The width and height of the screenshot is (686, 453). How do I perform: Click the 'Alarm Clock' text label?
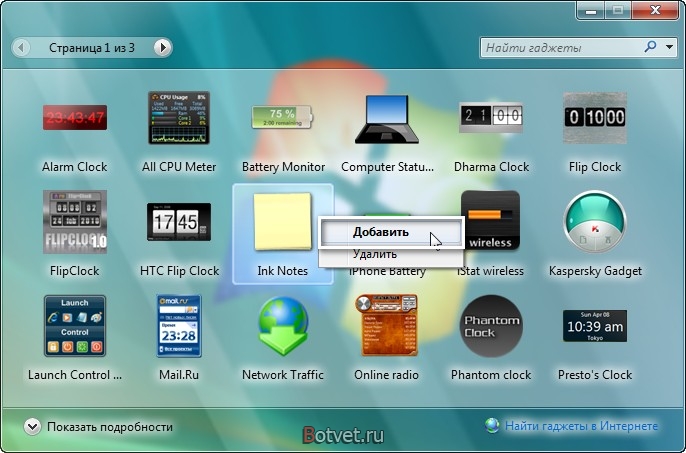click(75, 167)
